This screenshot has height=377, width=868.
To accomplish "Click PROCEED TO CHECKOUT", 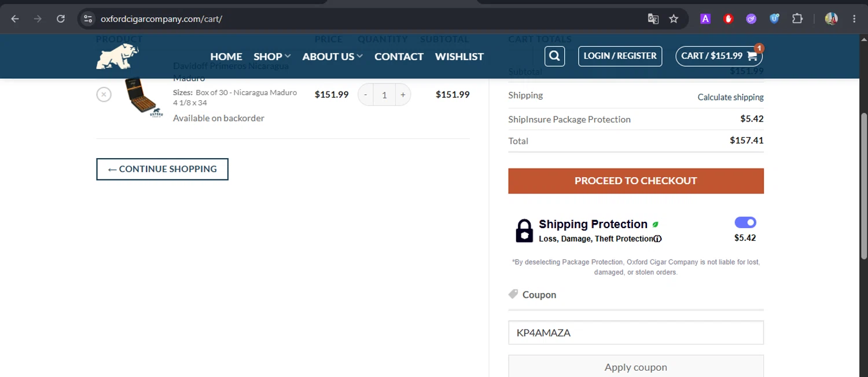I will pos(636,181).
